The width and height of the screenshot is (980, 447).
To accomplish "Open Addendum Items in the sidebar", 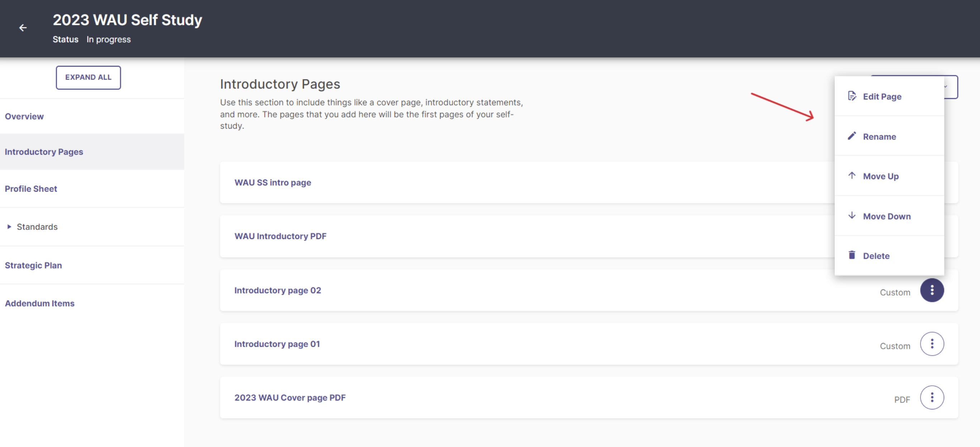I will click(x=92, y=303).
